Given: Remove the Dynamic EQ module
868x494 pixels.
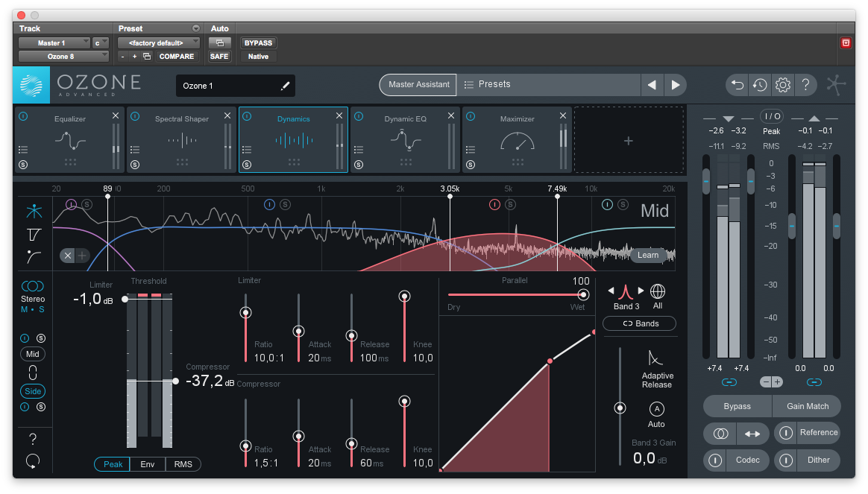Looking at the screenshot, I should point(450,115).
